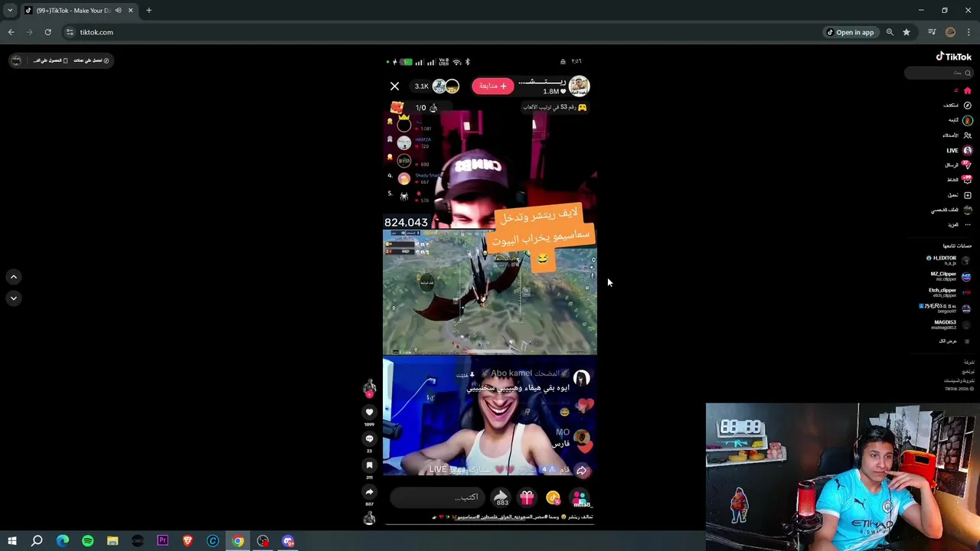Click the TikTok logo at top right
The image size is (980, 551).
click(x=954, y=57)
